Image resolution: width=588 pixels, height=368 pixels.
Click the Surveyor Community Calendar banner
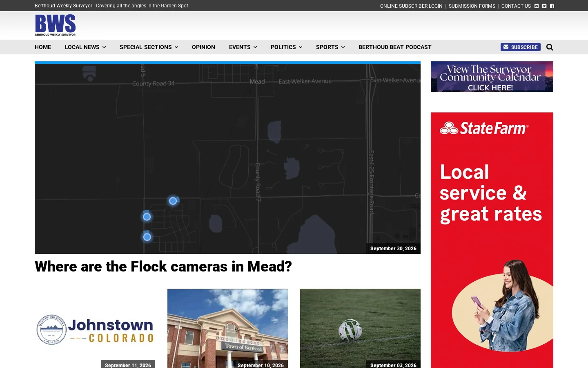[x=492, y=76]
